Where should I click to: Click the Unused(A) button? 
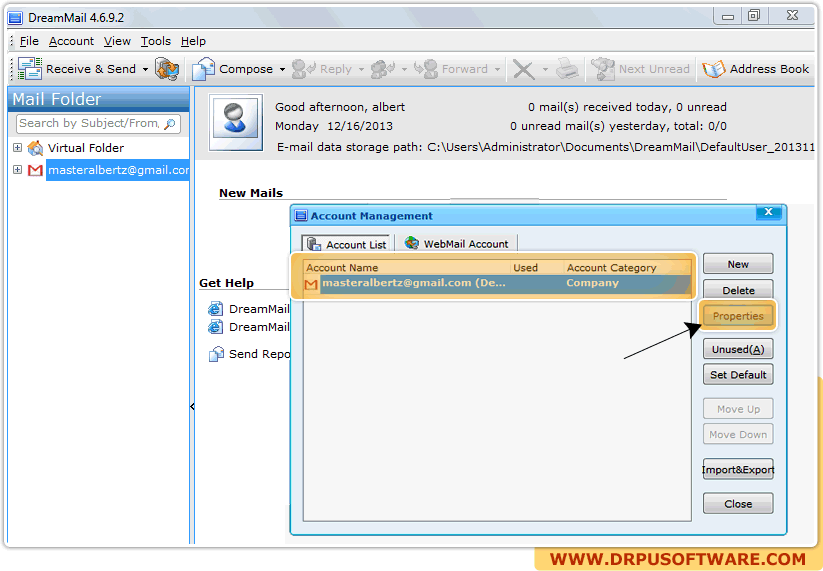[x=738, y=349]
